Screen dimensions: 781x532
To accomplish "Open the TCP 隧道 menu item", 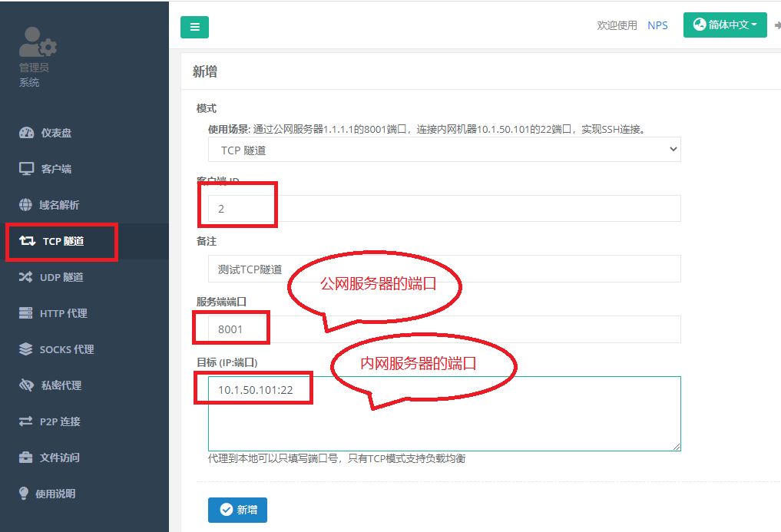I will (x=63, y=241).
